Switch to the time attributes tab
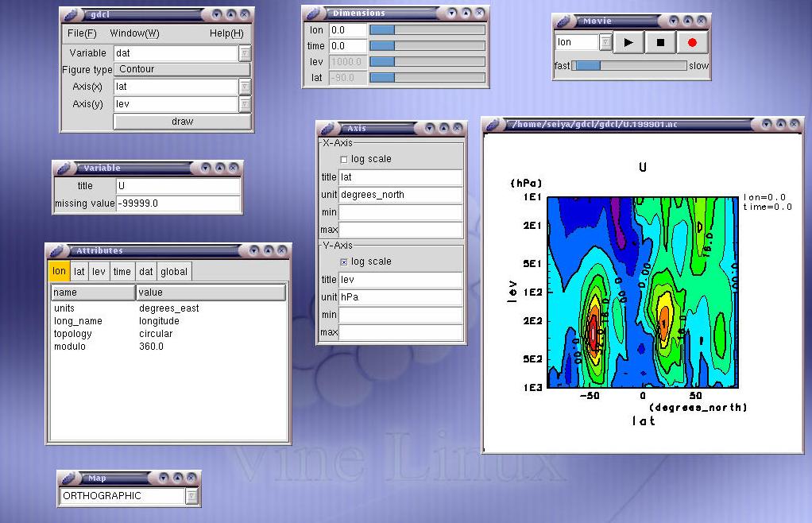The width and height of the screenshot is (812, 523). 122,272
